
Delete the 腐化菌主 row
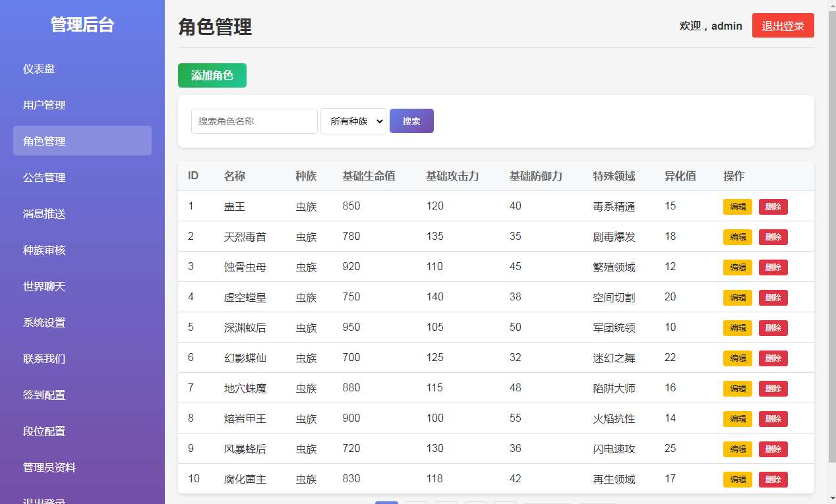click(x=773, y=480)
